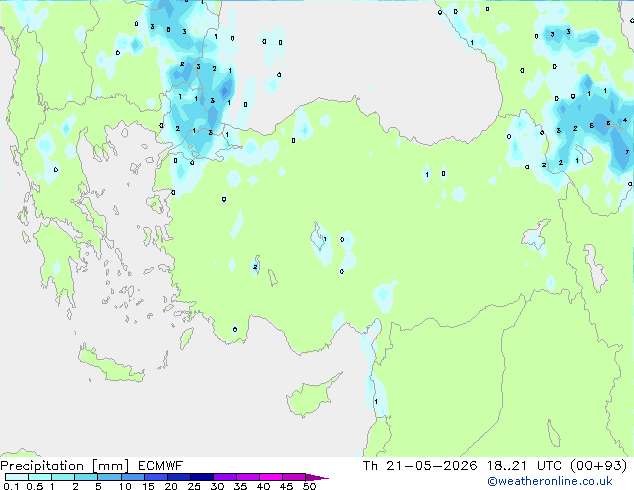Select the legend swatch between 25 and 30
This screenshot has height=490, width=634.
pos(202,477)
